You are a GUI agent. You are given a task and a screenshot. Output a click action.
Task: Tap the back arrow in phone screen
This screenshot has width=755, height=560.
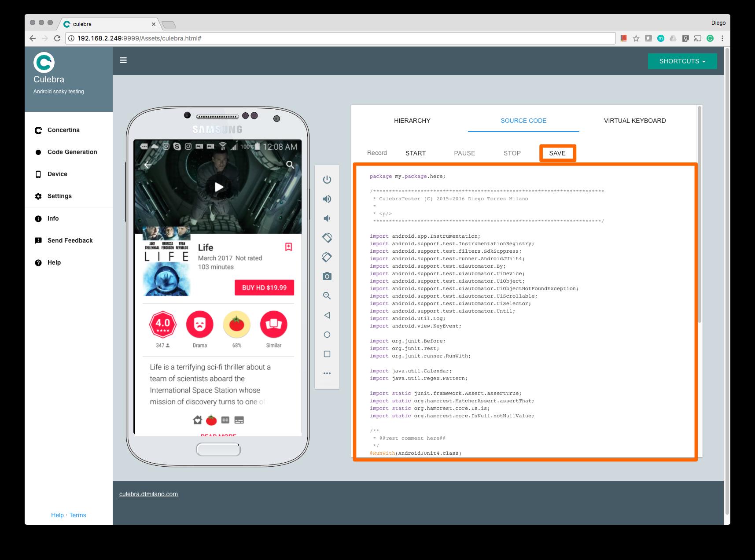[148, 165]
